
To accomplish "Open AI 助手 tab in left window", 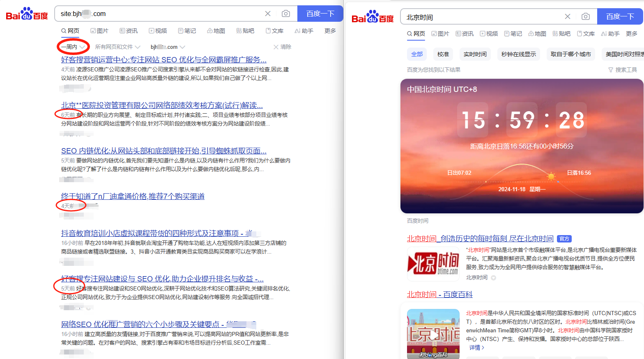I will (304, 31).
